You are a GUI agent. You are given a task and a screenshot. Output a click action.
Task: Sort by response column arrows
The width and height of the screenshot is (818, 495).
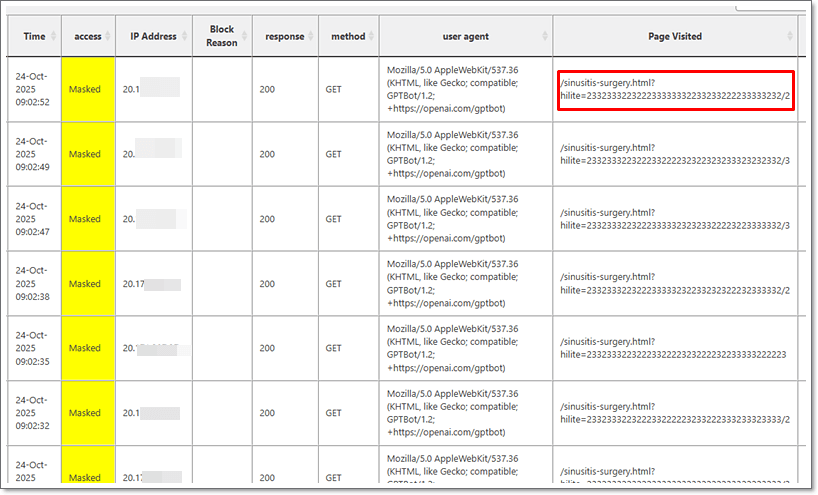(313, 37)
